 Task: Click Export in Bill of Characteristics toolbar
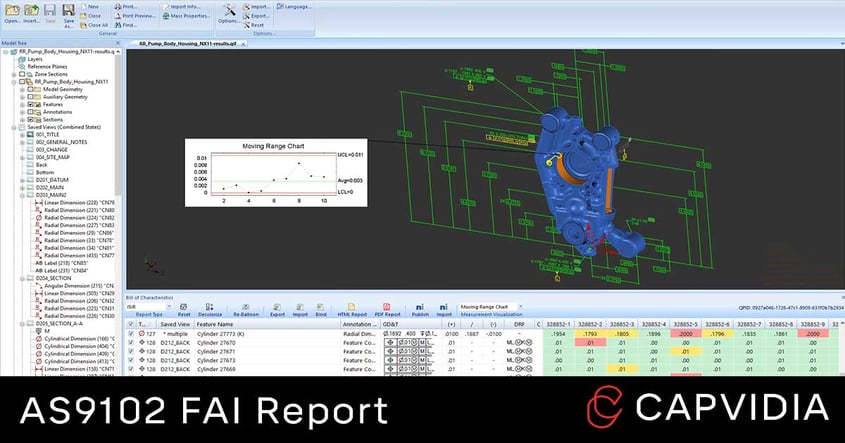pos(277,310)
